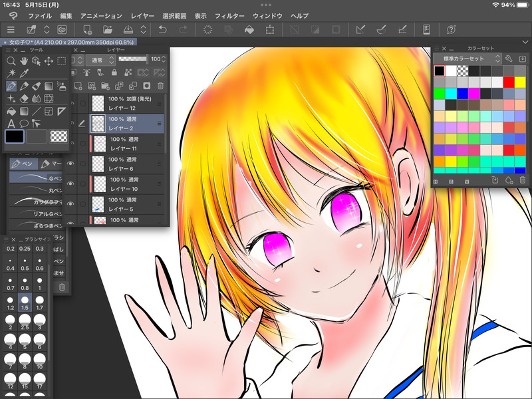This screenshot has width=532, height=399.
Task: Tick checkbox beside レイヤー 5
Action: click(82, 204)
